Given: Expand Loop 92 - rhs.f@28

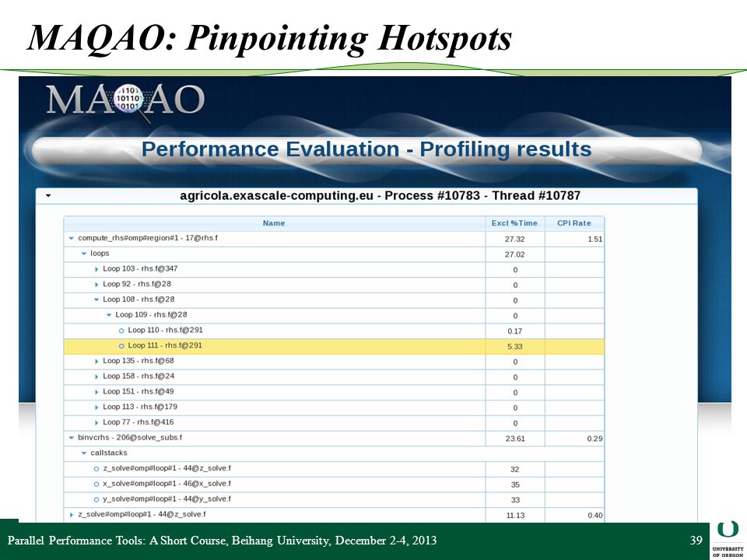Looking at the screenshot, I should pos(96,285).
